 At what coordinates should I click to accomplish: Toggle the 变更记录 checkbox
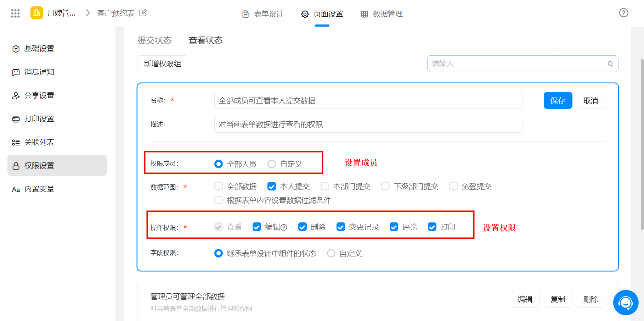(341, 227)
